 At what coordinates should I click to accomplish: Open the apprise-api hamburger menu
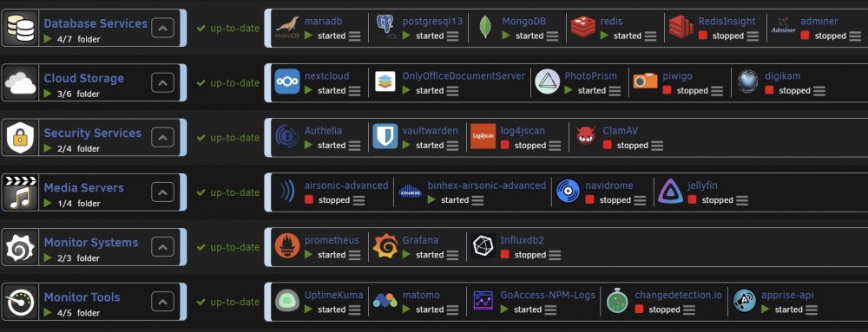tap(812, 309)
